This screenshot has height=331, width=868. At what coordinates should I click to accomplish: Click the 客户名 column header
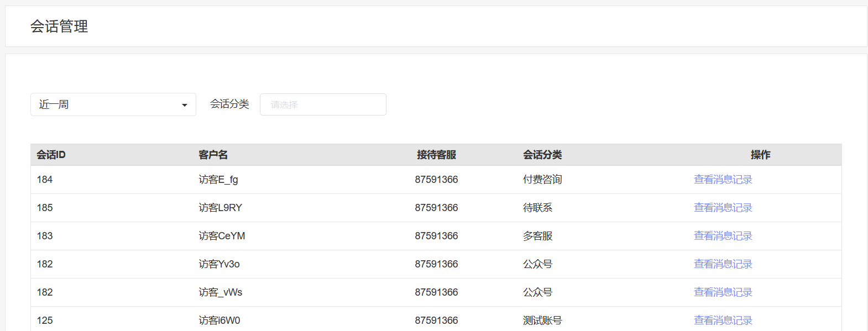213,155
